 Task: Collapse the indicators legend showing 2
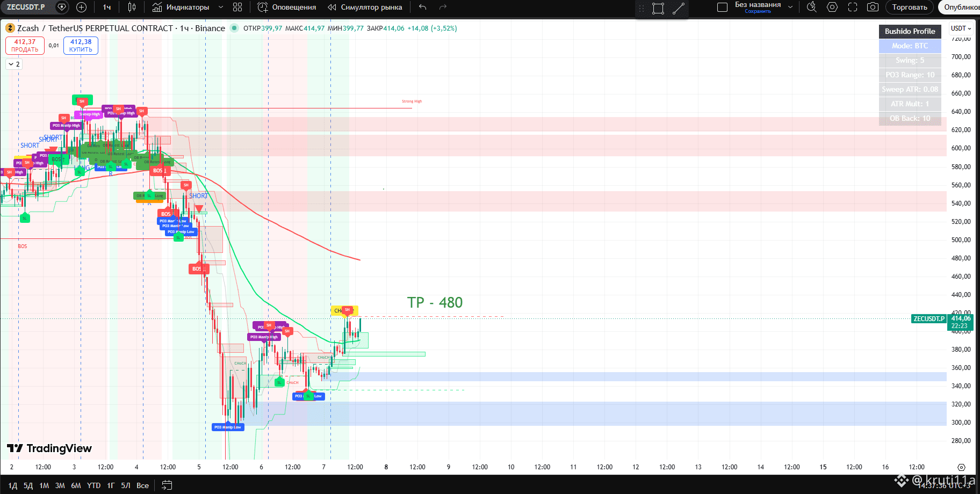click(14, 64)
